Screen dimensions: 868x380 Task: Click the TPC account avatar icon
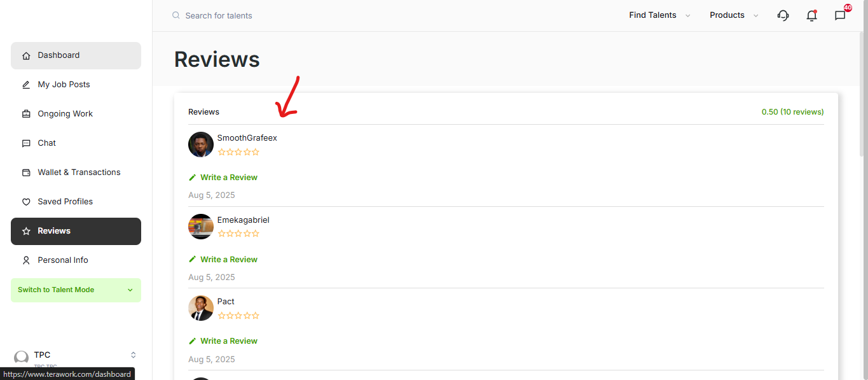(22, 358)
